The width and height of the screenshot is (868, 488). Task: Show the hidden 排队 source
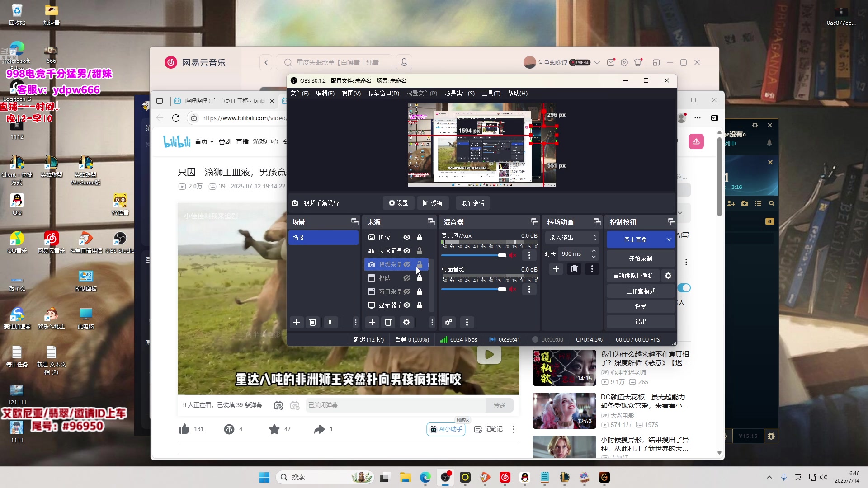(x=407, y=278)
